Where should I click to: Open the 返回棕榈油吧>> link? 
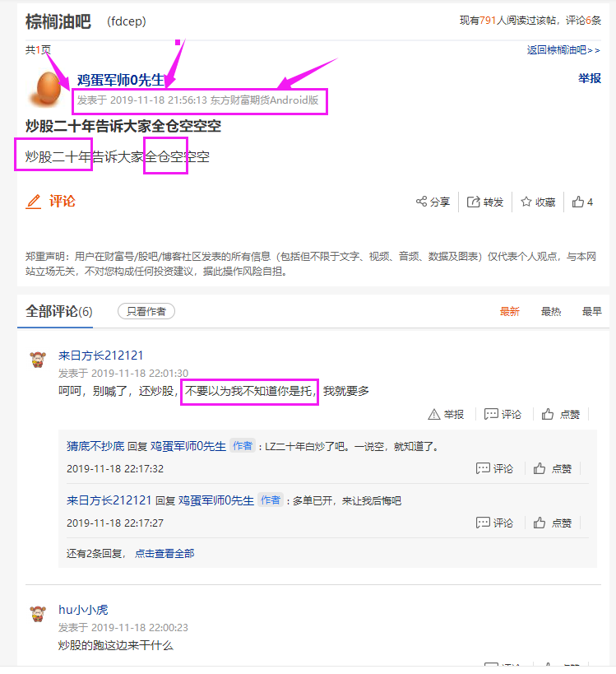pyautogui.click(x=563, y=50)
